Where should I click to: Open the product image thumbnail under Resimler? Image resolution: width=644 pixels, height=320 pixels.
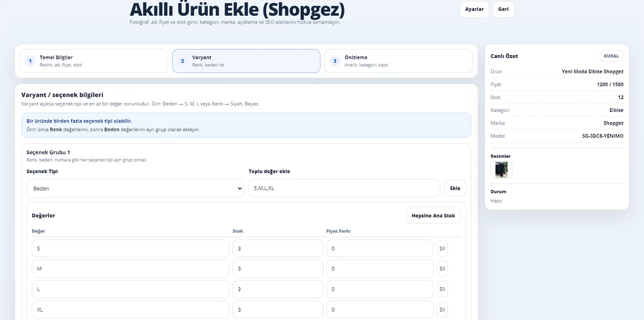[x=501, y=170]
